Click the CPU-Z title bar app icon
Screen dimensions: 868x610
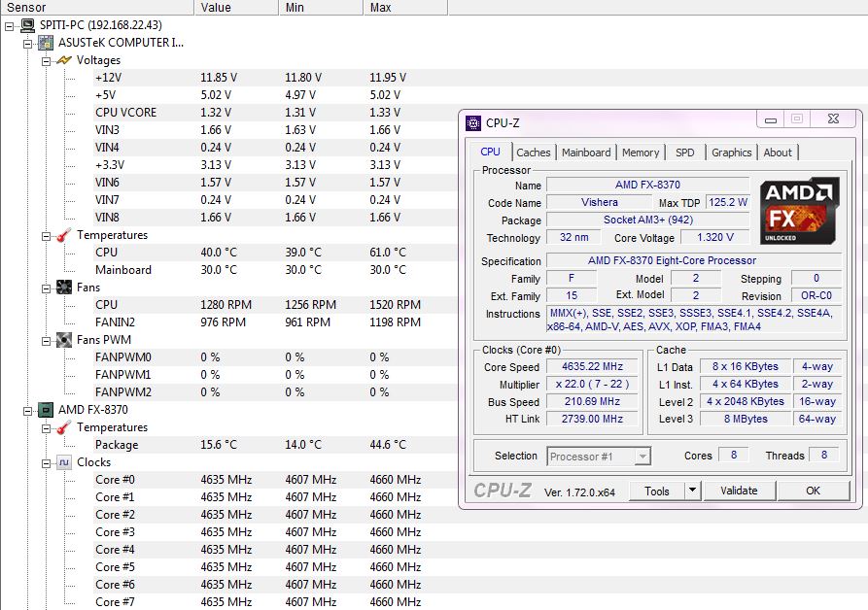pos(473,122)
